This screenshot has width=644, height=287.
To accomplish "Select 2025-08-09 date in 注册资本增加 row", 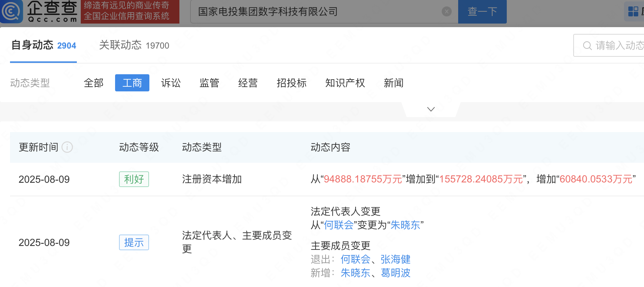I will [x=44, y=179].
